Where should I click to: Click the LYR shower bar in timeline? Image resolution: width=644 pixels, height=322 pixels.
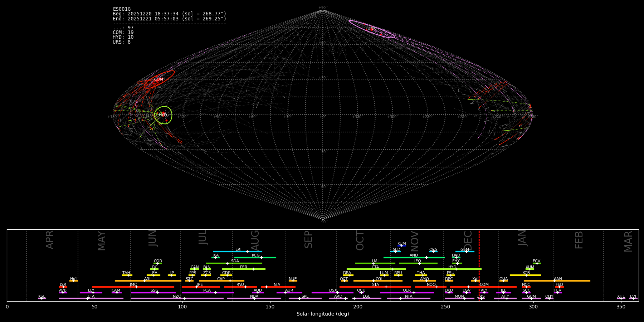click(x=63, y=287)
